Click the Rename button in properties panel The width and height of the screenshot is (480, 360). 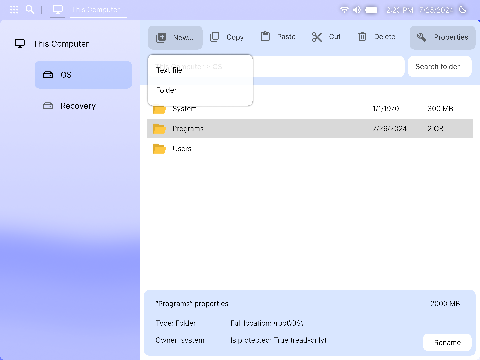click(447, 342)
